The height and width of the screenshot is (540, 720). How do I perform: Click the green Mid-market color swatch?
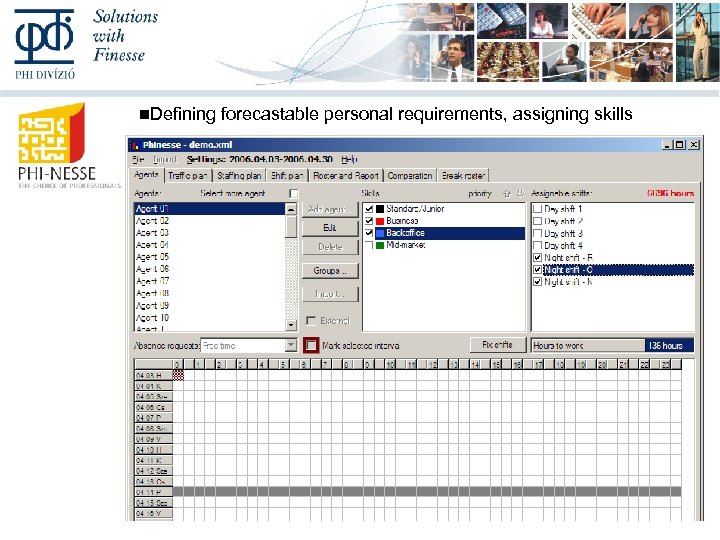click(380, 245)
